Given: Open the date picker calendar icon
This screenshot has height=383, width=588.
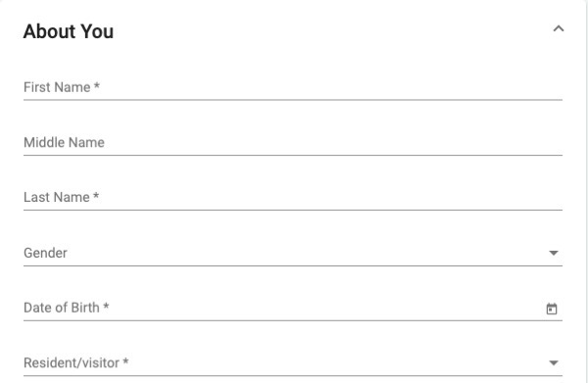Looking at the screenshot, I should 551,309.
